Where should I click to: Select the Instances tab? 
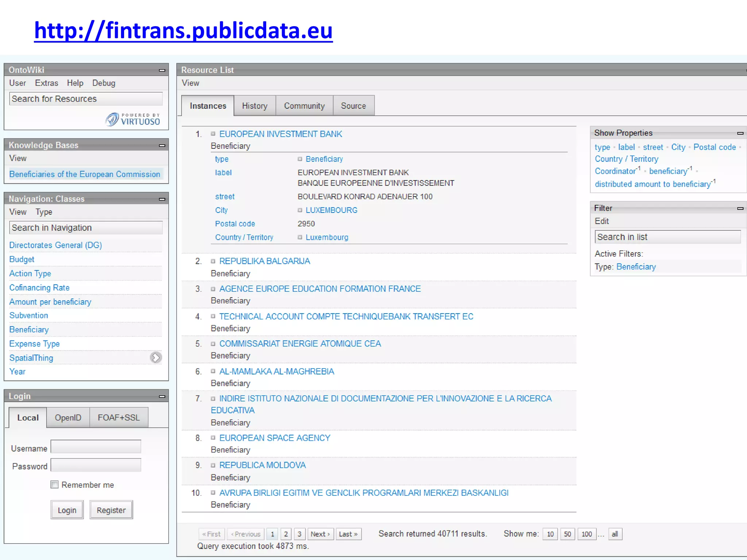point(208,106)
